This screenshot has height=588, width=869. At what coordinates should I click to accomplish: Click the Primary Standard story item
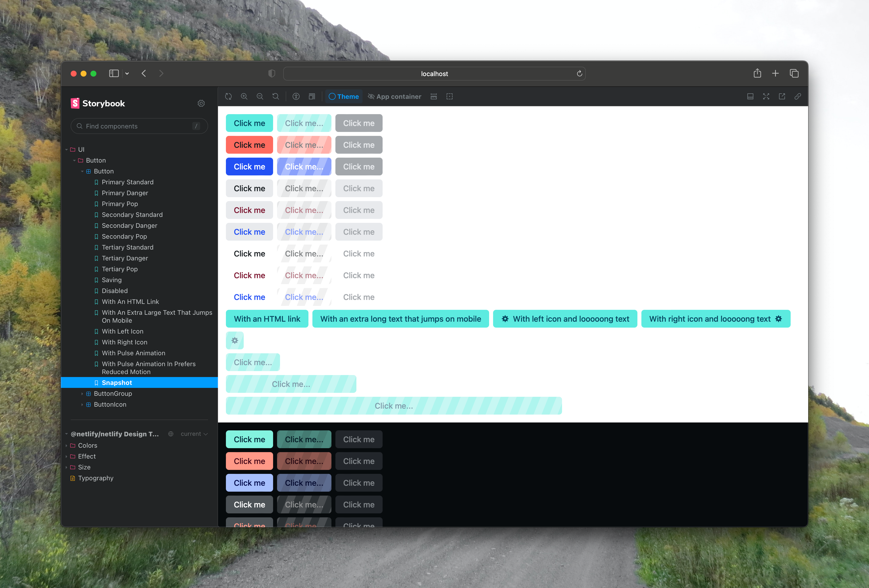point(128,182)
